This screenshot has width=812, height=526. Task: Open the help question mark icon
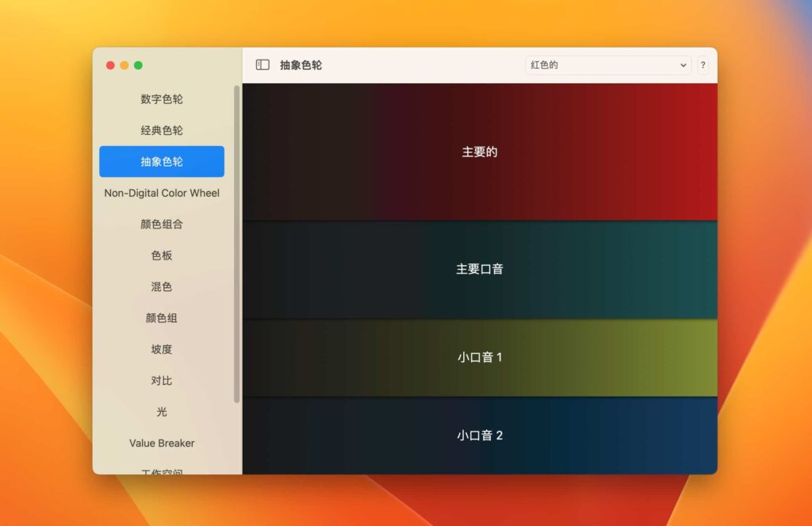point(703,65)
